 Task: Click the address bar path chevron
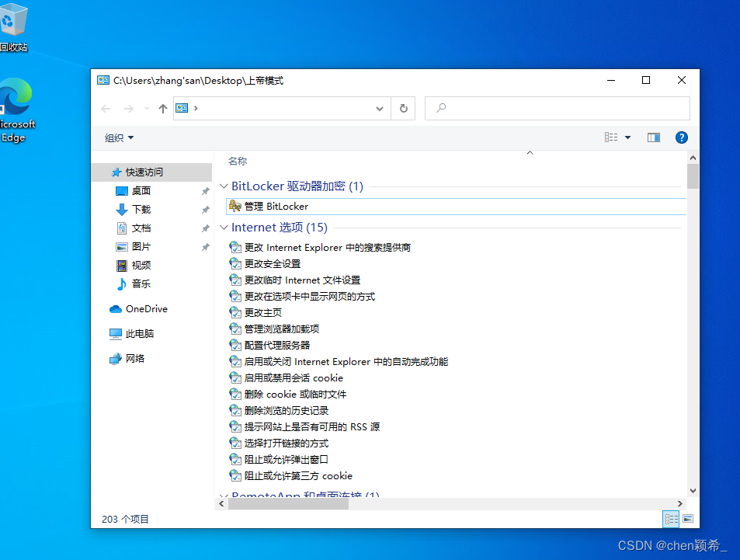[196, 109]
